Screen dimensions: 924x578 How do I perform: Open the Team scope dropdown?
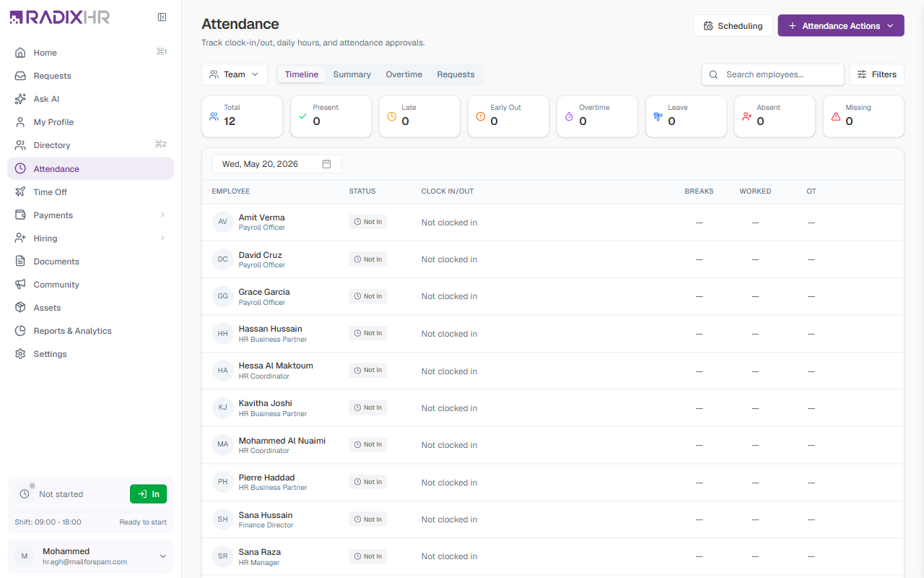[235, 74]
